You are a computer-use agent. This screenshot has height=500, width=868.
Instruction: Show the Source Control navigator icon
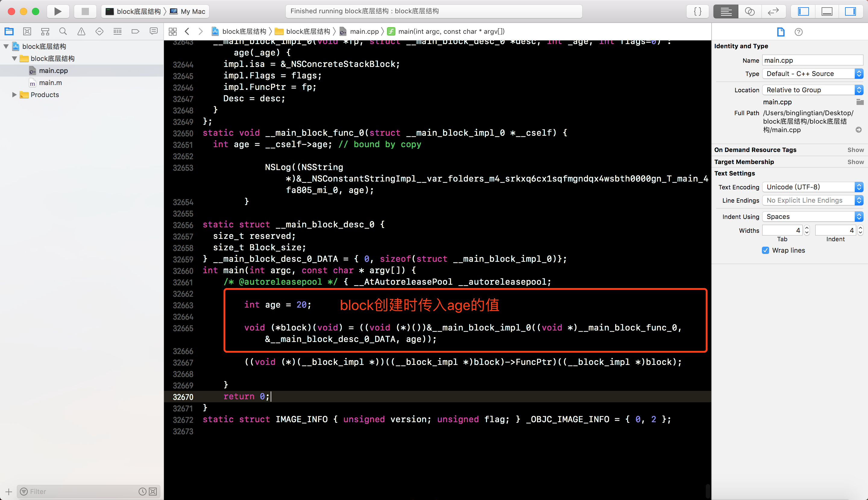pyautogui.click(x=27, y=32)
